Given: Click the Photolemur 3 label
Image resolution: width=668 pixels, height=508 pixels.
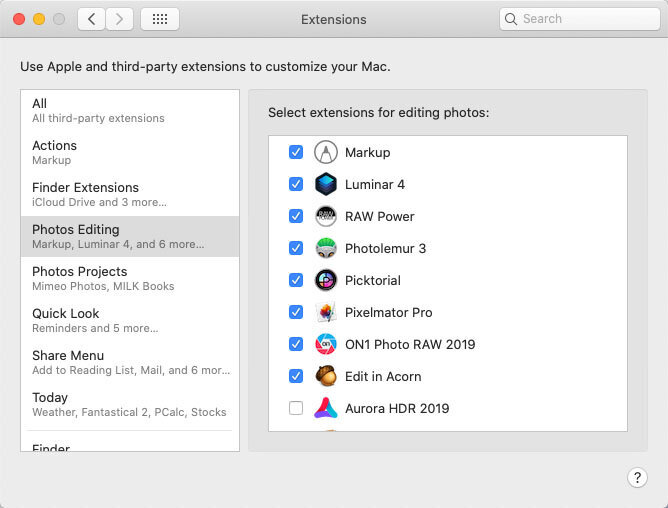Looking at the screenshot, I should click(x=386, y=248).
